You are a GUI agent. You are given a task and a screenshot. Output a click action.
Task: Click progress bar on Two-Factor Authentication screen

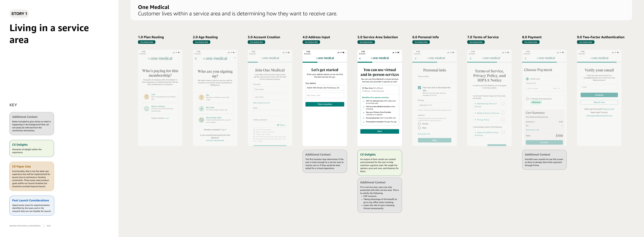pos(599,62)
